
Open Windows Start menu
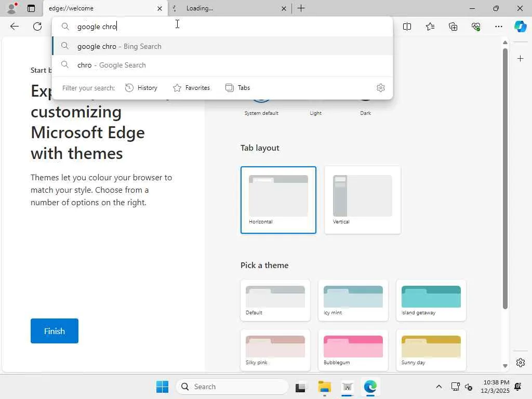pos(162,387)
